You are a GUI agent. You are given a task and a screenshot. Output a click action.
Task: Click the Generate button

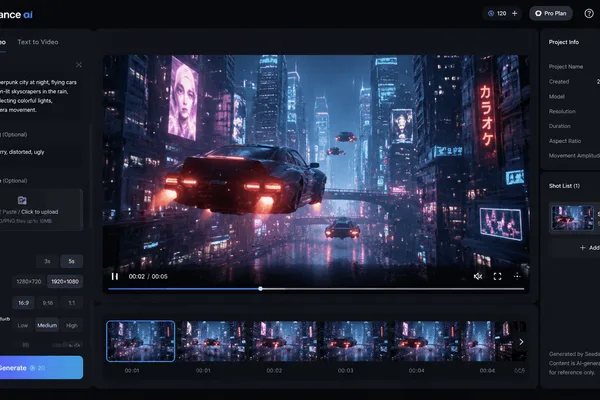coord(40,367)
